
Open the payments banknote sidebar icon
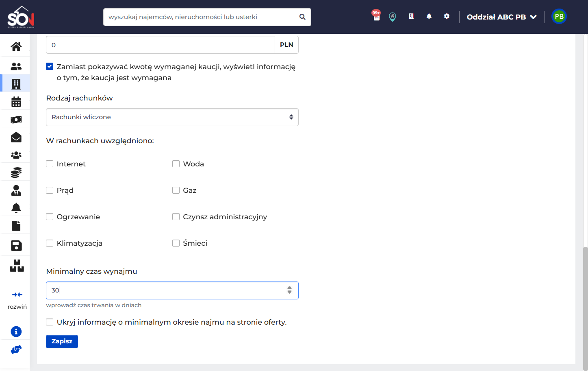tap(16, 120)
